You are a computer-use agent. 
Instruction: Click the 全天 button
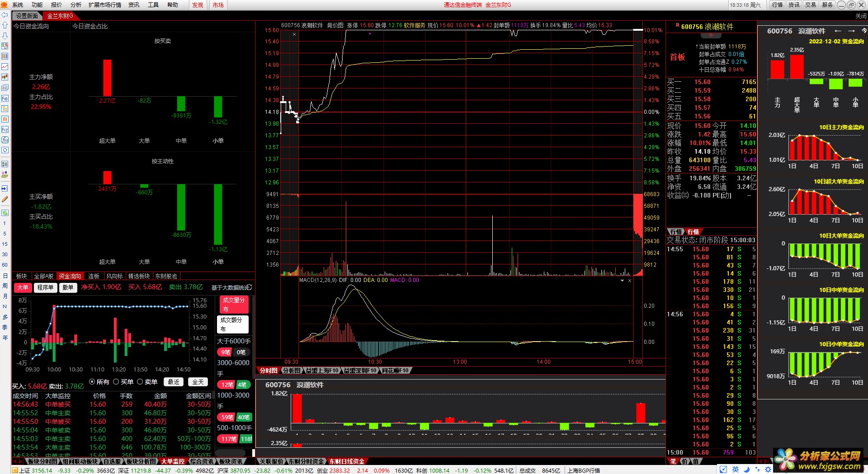coord(198,382)
